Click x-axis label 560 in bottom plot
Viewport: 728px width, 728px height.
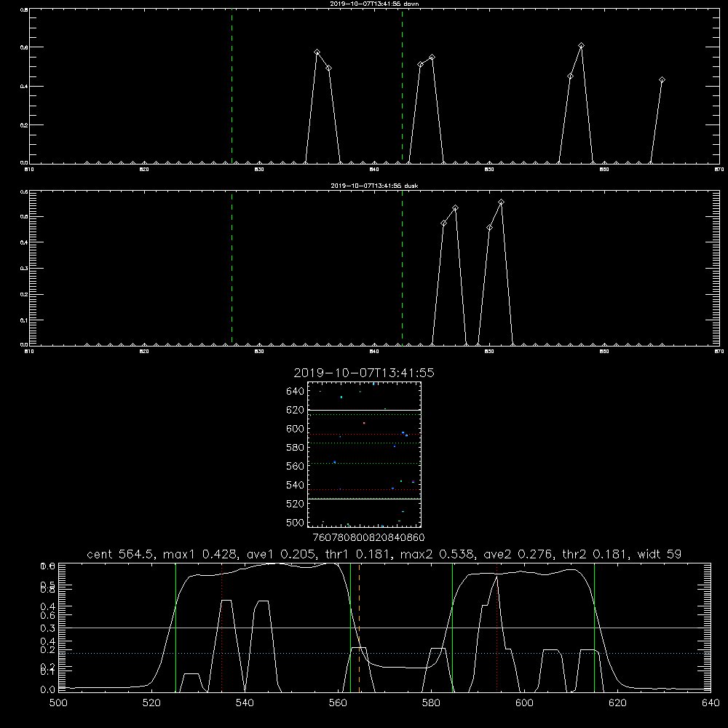(338, 703)
